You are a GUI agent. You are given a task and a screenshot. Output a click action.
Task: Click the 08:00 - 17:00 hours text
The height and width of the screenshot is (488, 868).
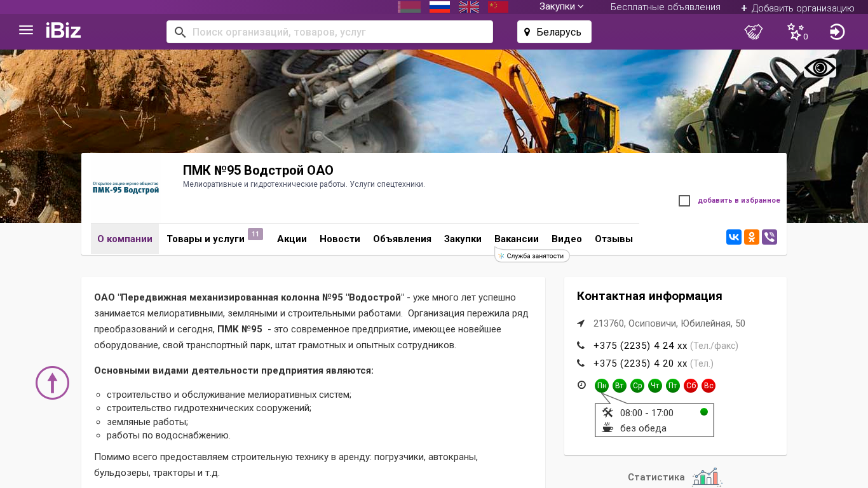pos(647,413)
